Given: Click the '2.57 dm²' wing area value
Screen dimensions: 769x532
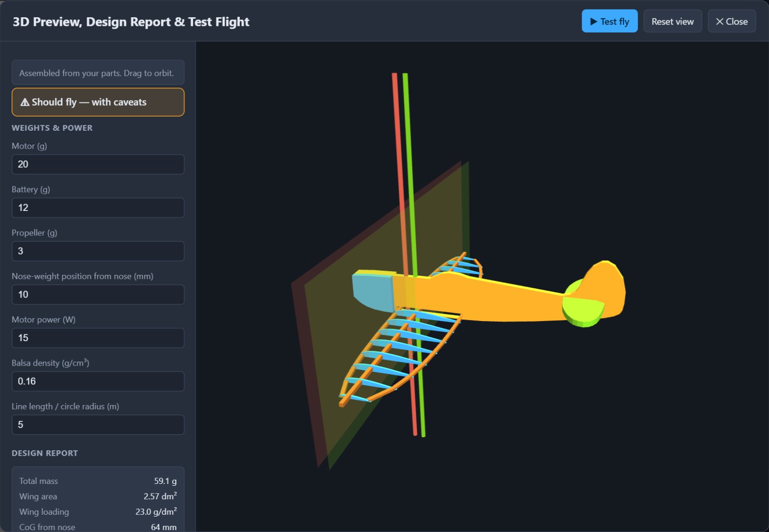Looking at the screenshot, I should [160, 496].
